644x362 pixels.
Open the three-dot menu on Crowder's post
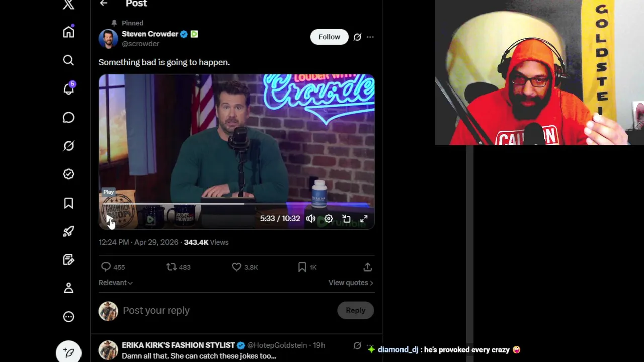tap(370, 37)
